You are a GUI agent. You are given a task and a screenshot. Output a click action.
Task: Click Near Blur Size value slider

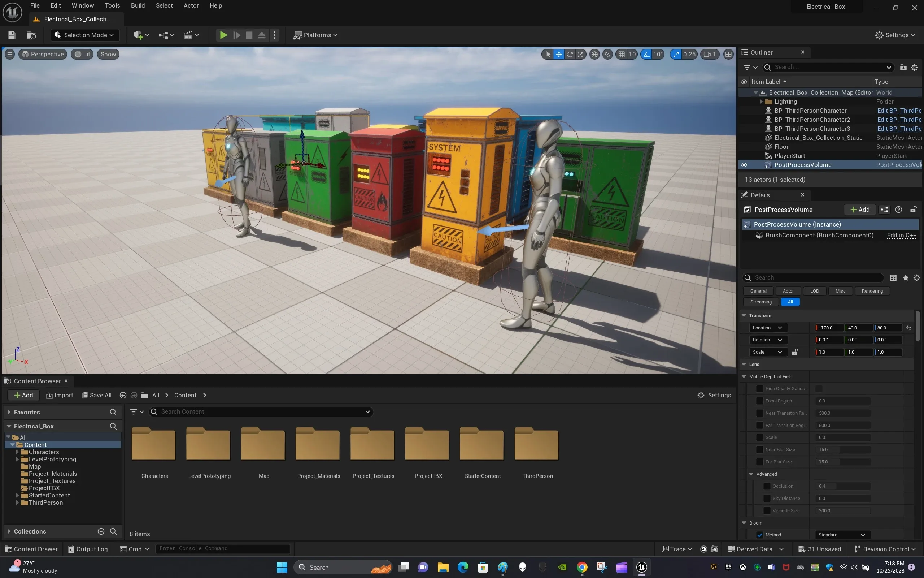[x=843, y=449]
